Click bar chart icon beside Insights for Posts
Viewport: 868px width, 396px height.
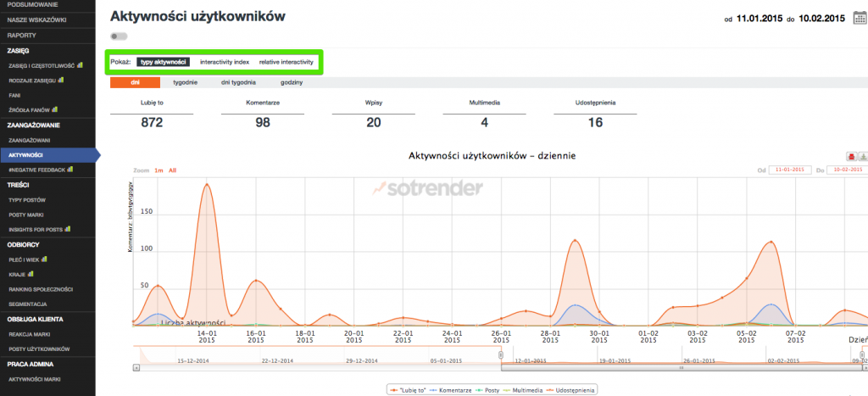69,229
